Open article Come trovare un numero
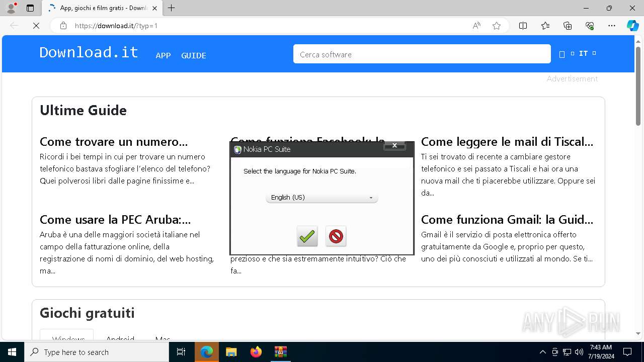This screenshot has height=362, width=644. (114, 142)
